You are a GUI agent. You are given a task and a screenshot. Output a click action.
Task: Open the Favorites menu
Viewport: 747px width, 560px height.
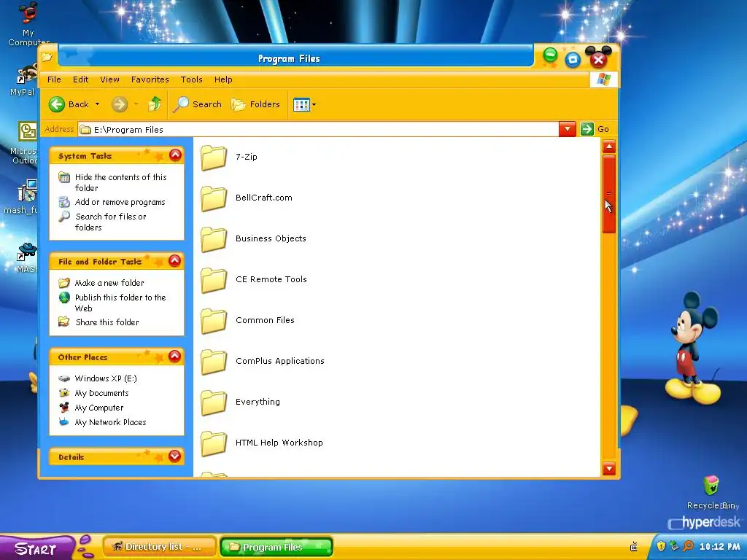click(x=150, y=79)
